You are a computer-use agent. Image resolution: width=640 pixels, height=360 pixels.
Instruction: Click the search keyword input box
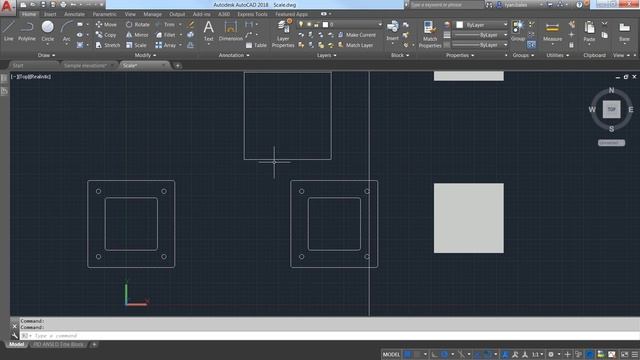[x=446, y=5]
